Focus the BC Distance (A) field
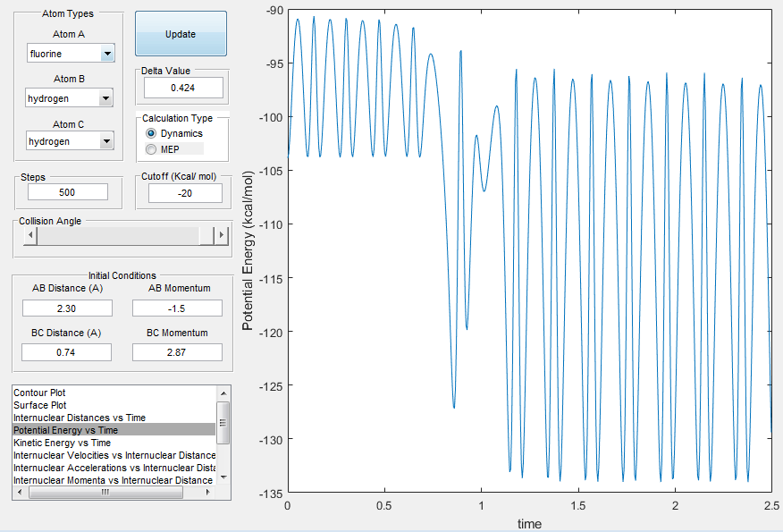 click(x=66, y=352)
